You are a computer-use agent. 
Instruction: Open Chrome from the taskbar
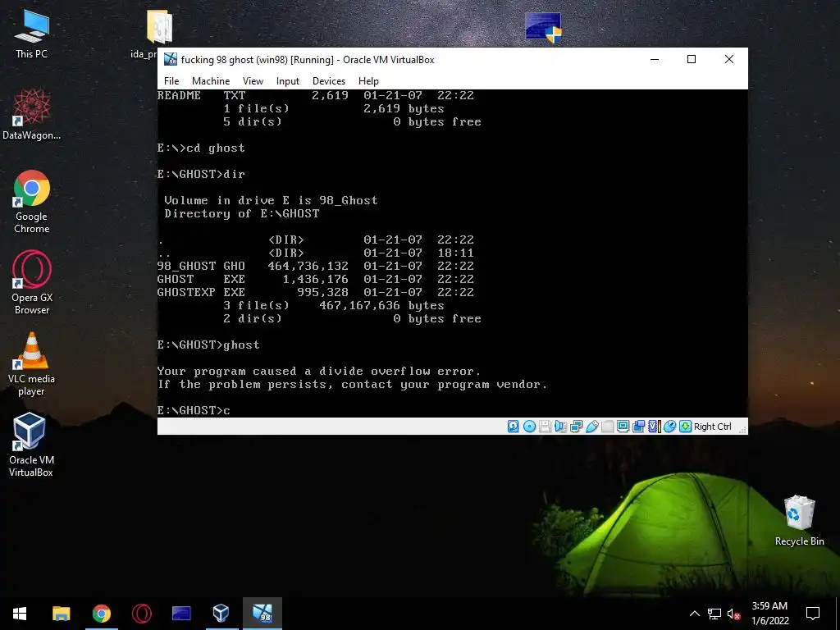click(101, 614)
